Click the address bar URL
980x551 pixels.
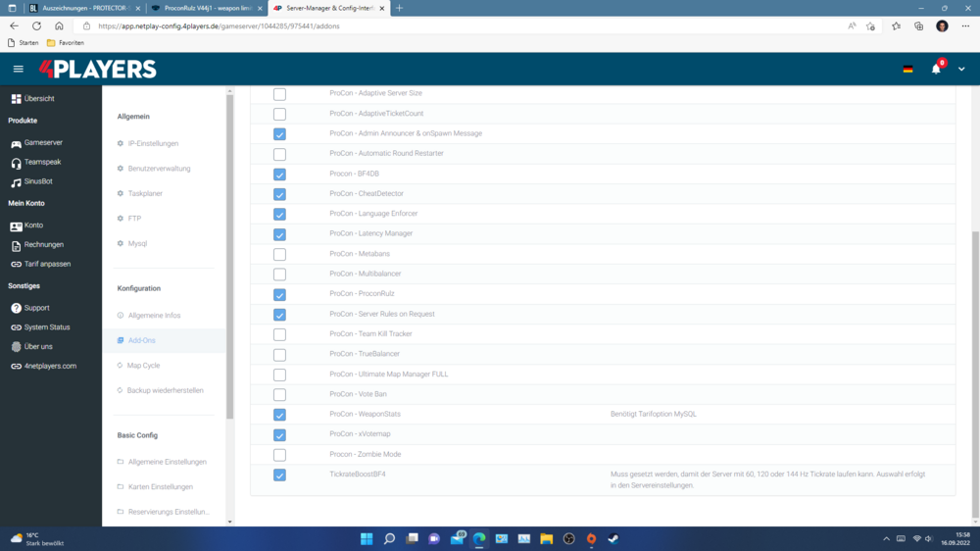pyautogui.click(x=219, y=26)
